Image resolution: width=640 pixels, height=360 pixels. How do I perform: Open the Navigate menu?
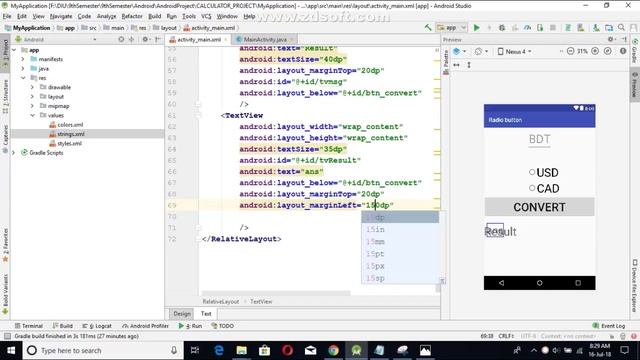[61, 16]
